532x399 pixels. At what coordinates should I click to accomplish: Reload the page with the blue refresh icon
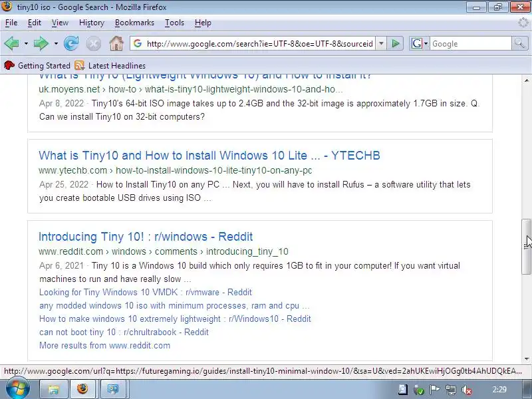click(71, 44)
